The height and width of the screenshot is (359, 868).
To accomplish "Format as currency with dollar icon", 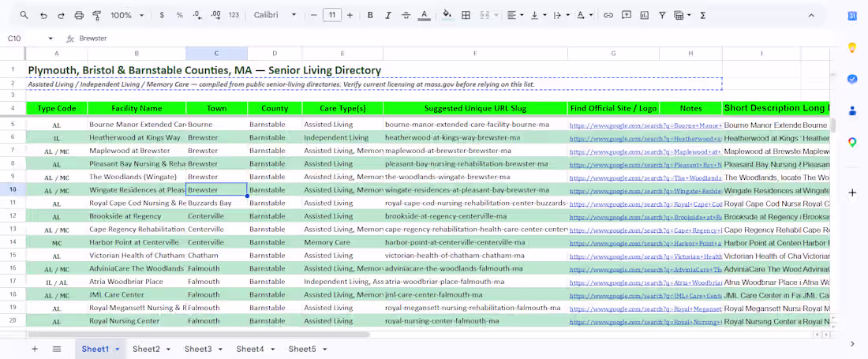I will pos(162,16).
